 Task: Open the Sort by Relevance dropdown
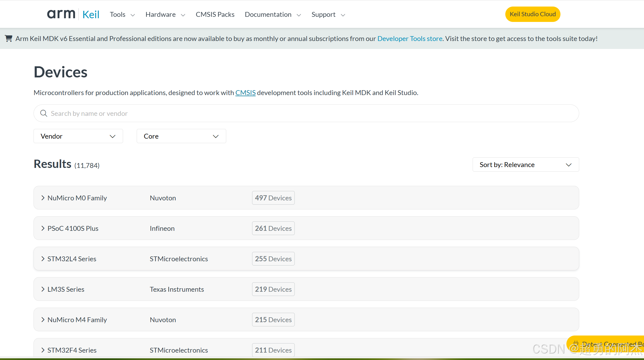click(x=525, y=164)
